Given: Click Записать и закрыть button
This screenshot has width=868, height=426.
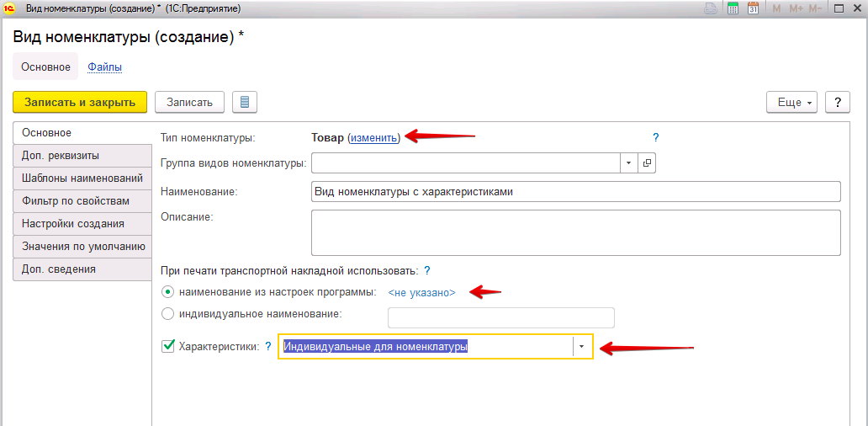Looking at the screenshot, I should (80, 103).
